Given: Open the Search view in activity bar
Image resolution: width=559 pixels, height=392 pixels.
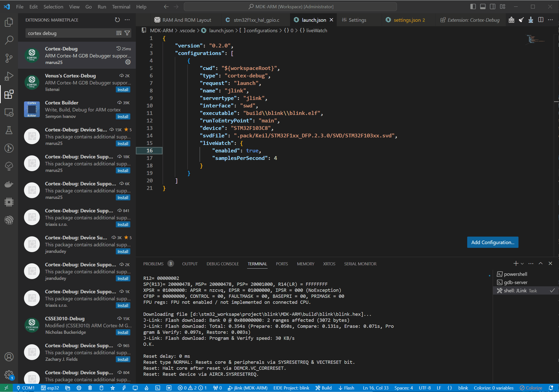Looking at the screenshot, I should click(9, 40).
